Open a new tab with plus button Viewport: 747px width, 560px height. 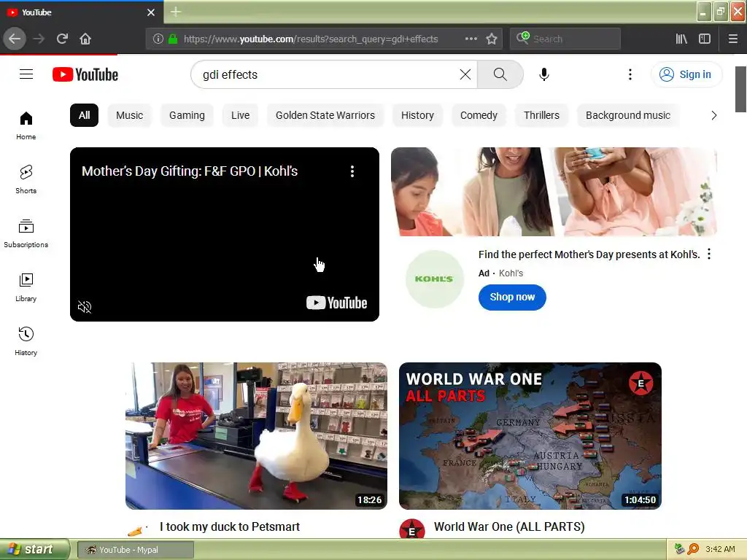[x=176, y=12]
